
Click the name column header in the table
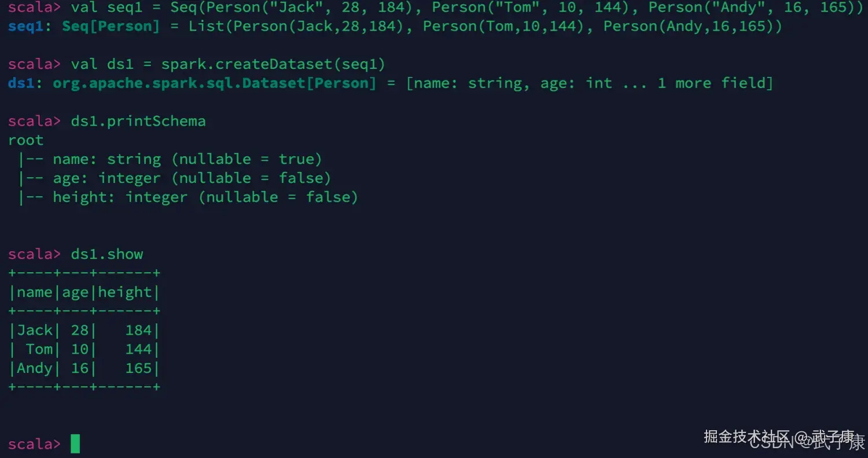pyautogui.click(x=35, y=292)
